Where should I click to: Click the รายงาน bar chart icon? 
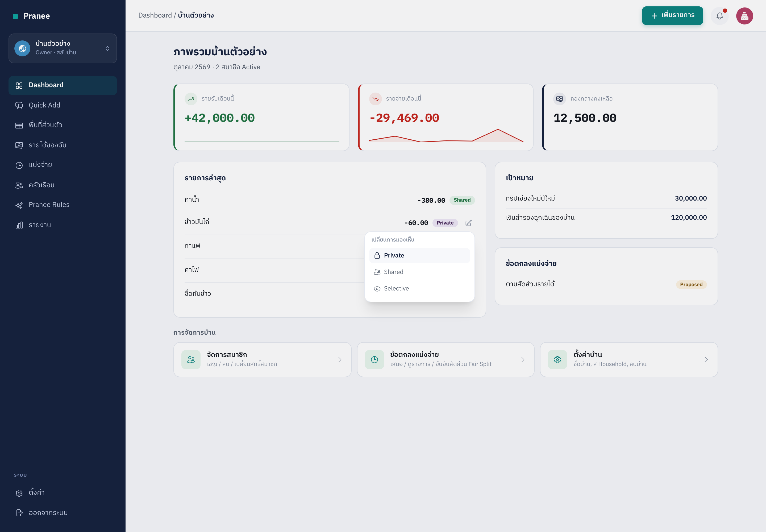[19, 225]
